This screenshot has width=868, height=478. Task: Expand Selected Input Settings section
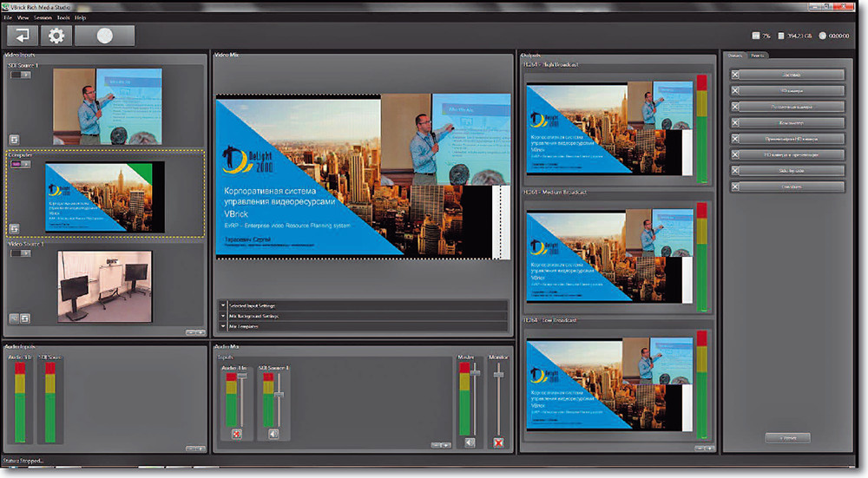pyautogui.click(x=224, y=306)
